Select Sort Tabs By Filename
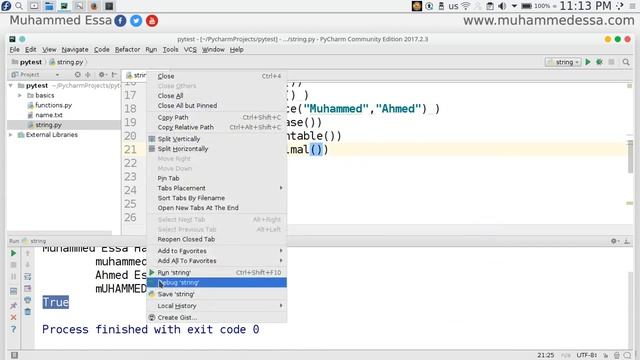The image size is (640, 360). (x=217, y=198)
